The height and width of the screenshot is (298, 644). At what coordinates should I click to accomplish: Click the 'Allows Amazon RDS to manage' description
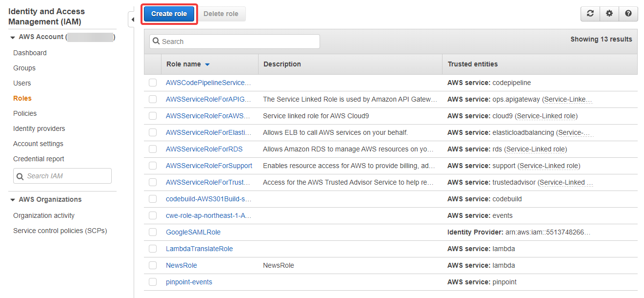(348, 149)
